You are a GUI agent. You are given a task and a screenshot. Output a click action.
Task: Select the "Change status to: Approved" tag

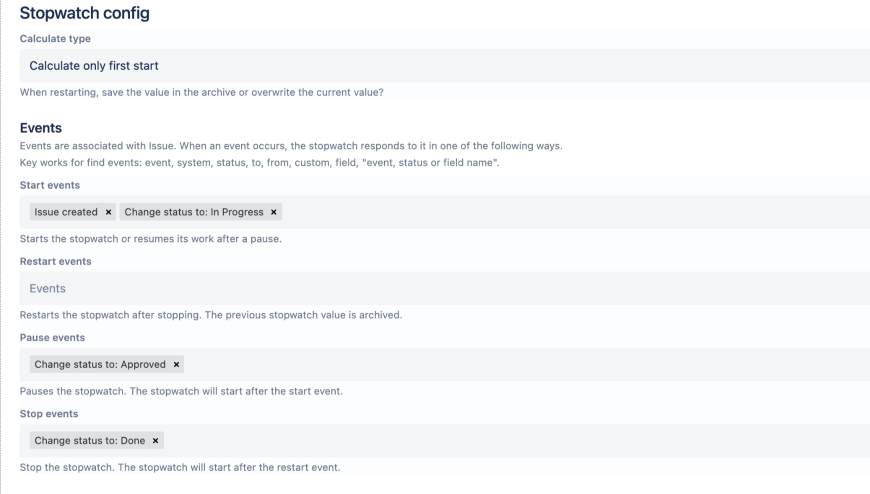pyautogui.click(x=100, y=364)
